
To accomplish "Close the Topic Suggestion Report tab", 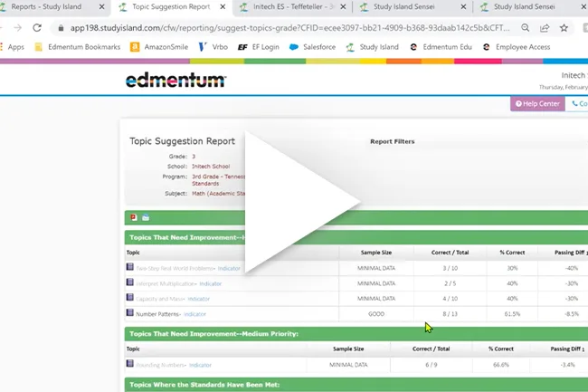I will [223, 6].
